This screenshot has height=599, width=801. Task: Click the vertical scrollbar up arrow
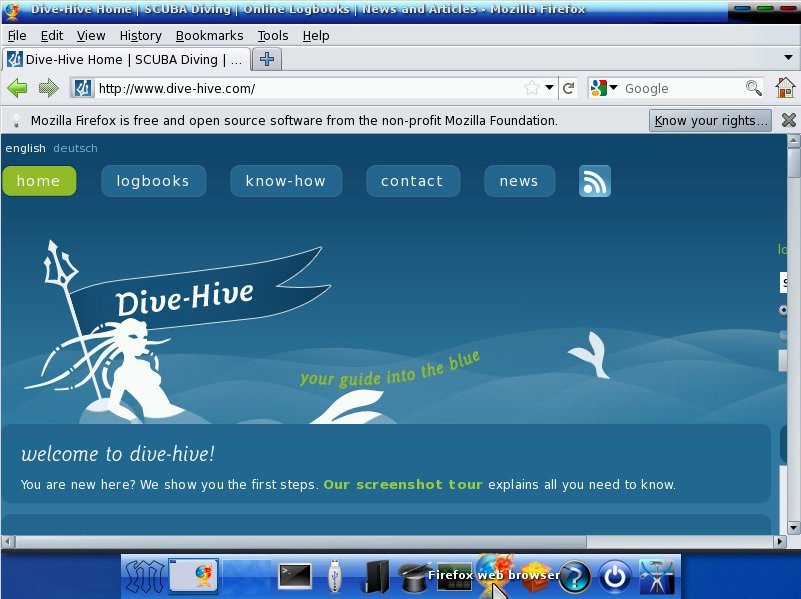[x=793, y=140]
